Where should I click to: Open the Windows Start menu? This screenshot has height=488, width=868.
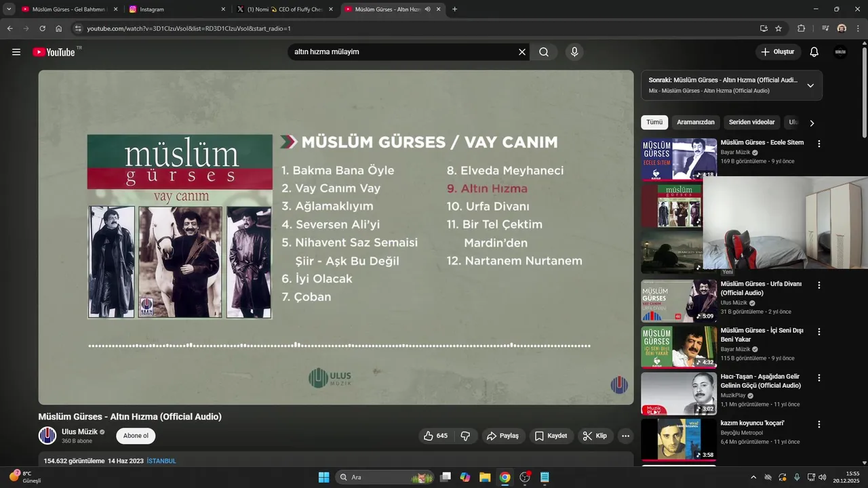click(323, 477)
